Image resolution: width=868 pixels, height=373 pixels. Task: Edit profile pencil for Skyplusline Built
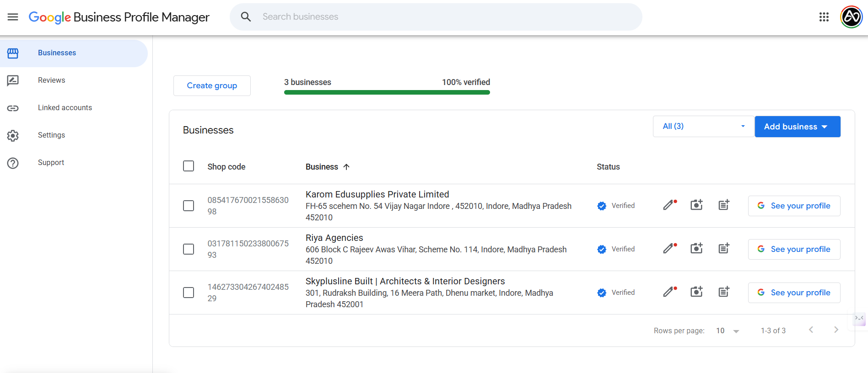(670, 292)
